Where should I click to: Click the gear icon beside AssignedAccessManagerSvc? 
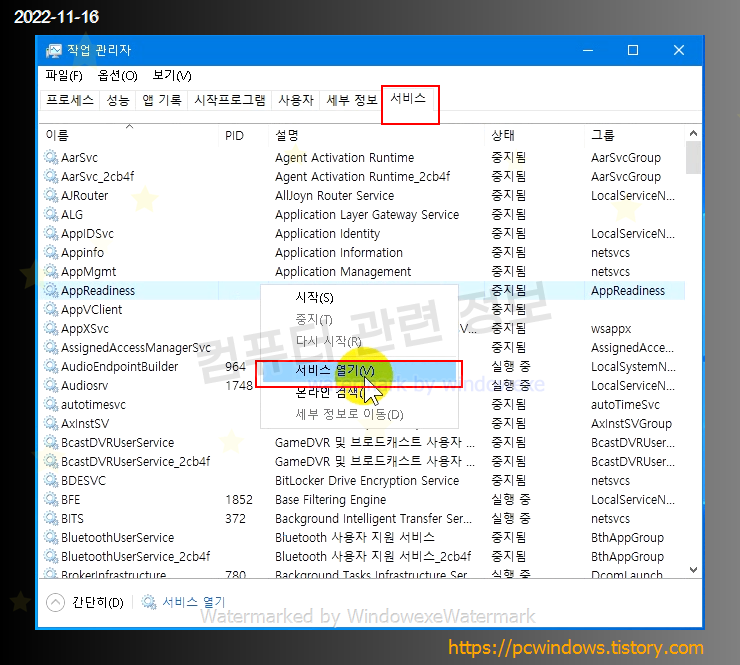click(51, 347)
